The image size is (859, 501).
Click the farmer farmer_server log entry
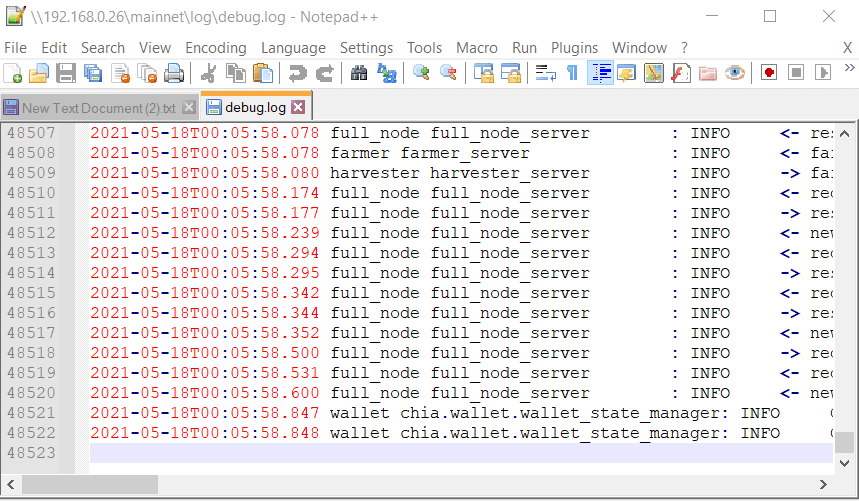tap(430, 153)
